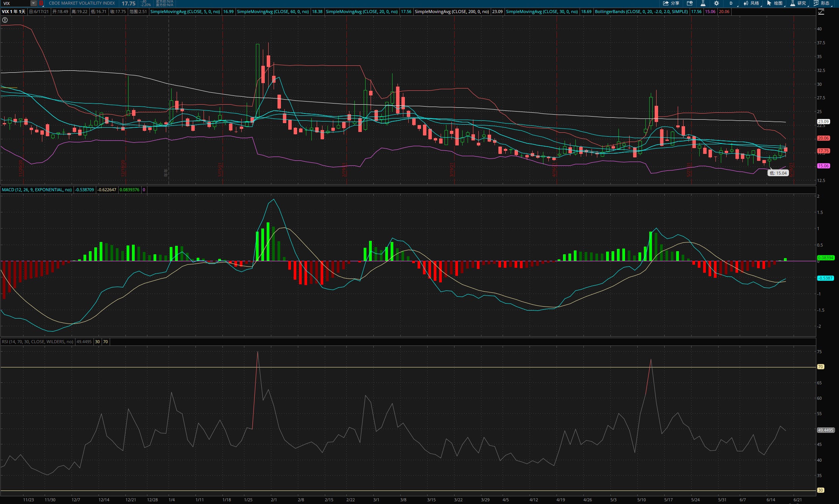Viewport: 839px width, 504px height.
Task: Click the 200-period SimpleMovingAvg label
Action: tap(451, 12)
